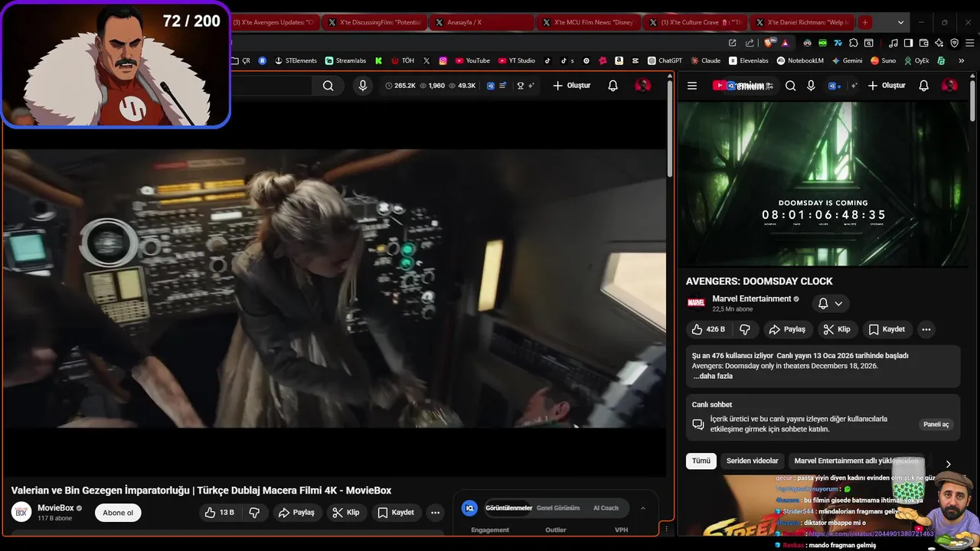Switch to the Anasayfa / X tab

coord(481,22)
